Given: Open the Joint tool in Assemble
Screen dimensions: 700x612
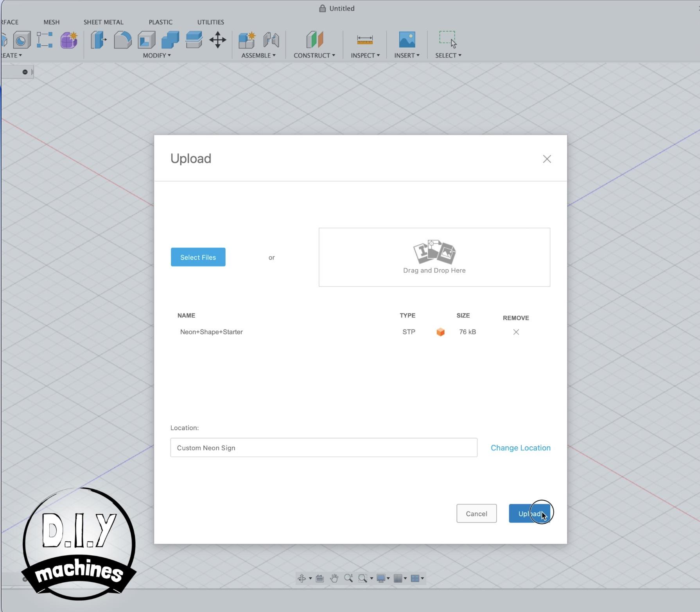Looking at the screenshot, I should pyautogui.click(x=271, y=40).
